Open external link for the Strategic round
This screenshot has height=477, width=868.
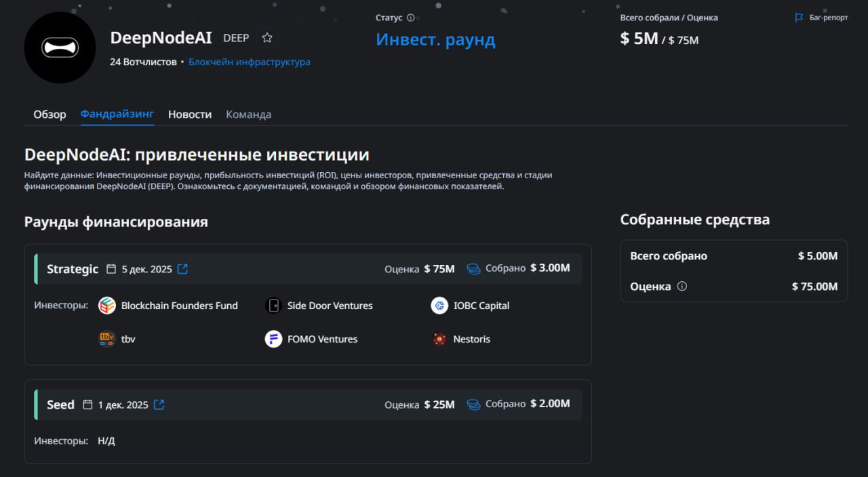click(x=182, y=268)
